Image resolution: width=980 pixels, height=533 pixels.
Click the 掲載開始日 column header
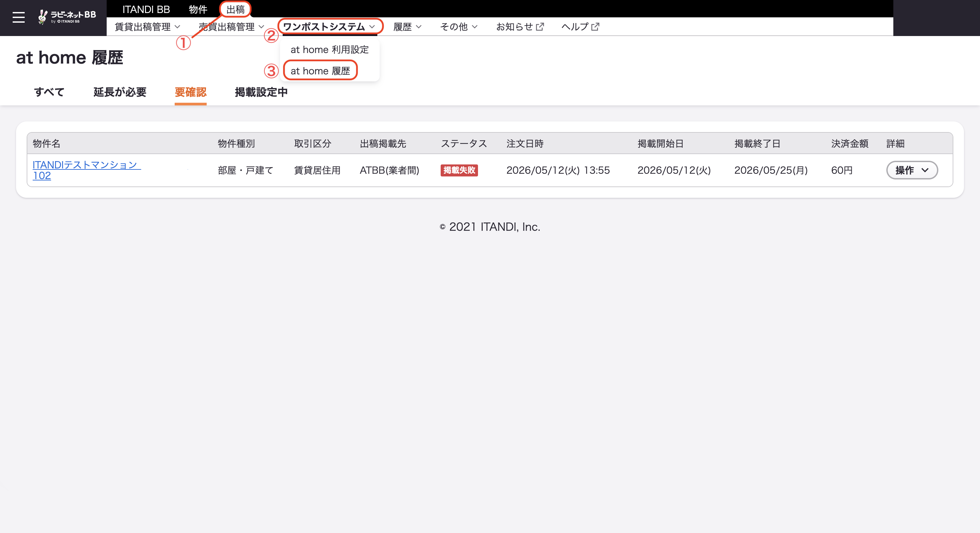[661, 143]
